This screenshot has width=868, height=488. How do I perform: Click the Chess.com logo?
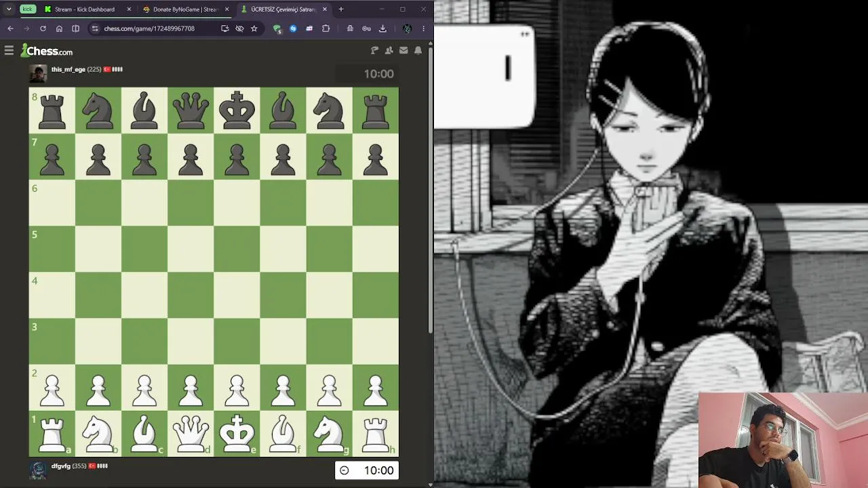point(47,51)
